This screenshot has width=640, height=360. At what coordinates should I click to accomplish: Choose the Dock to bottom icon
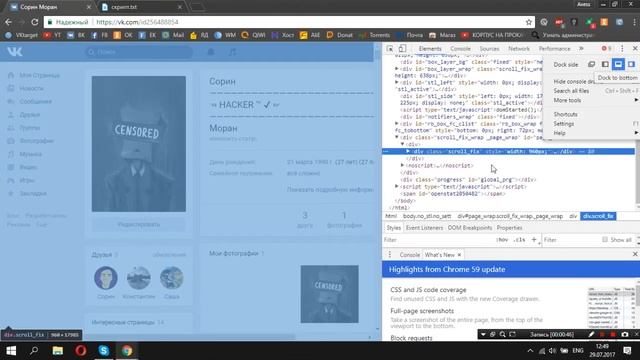pos(618,64)
